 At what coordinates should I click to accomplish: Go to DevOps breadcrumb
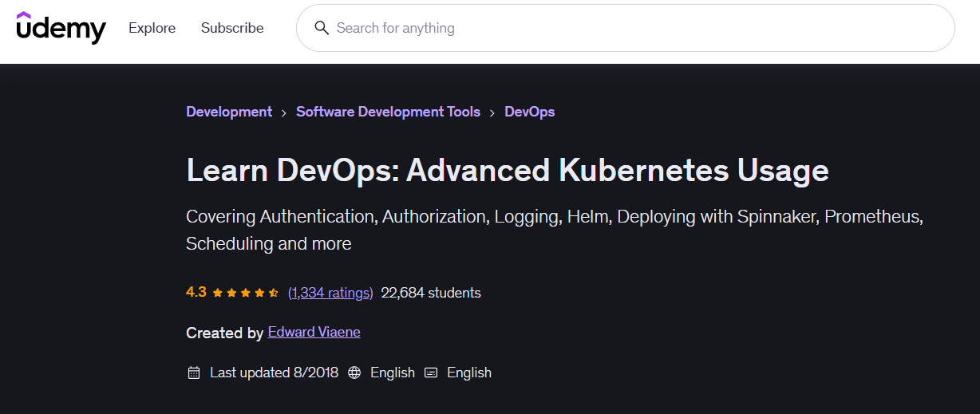[529, 112]
